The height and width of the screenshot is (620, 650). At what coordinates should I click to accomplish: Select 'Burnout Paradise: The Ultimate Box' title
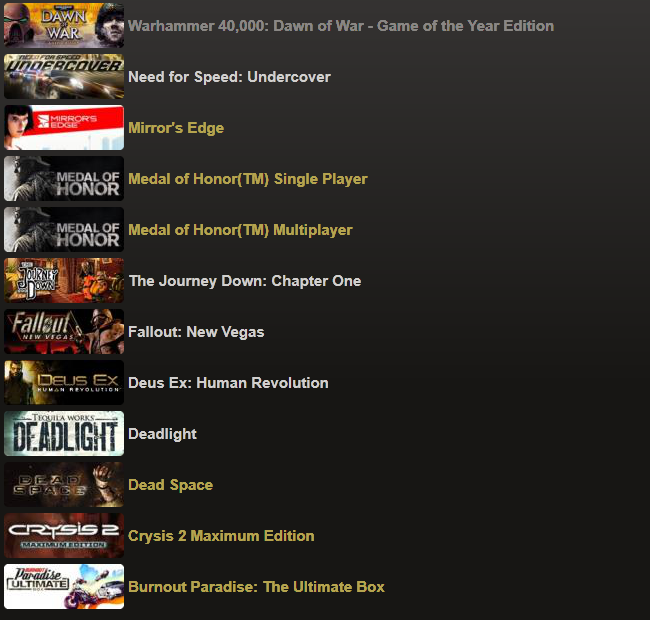point(256,587)
